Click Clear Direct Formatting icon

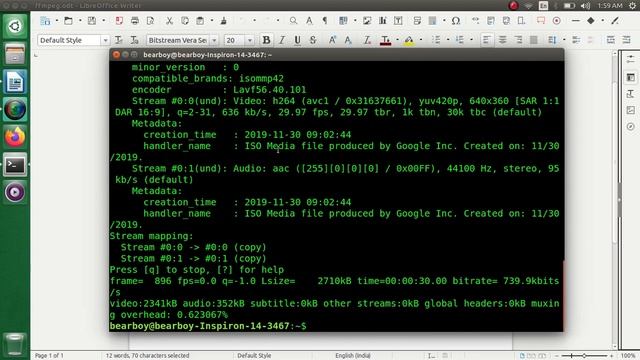point(367,40)
